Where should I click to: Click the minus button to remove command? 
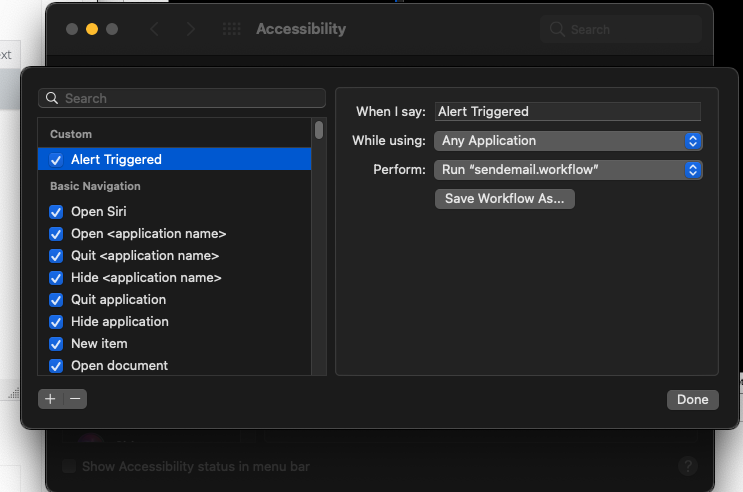75,399
